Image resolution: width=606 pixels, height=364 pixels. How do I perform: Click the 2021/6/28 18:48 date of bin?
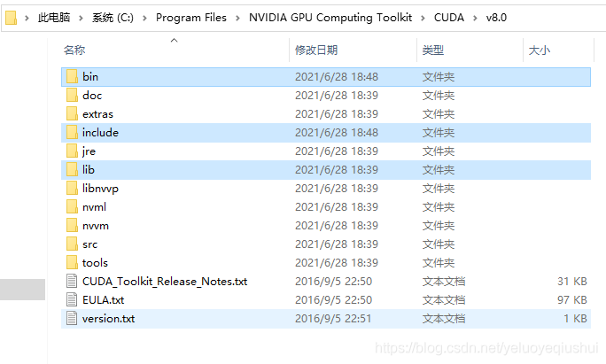337,76
